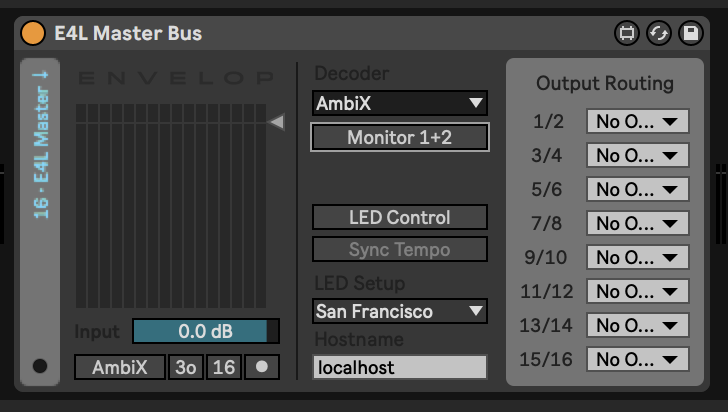Viewport: 728px width, 412px height.
Task: Open the output routing dropdown for 15/16
Action: coord(637,359)
